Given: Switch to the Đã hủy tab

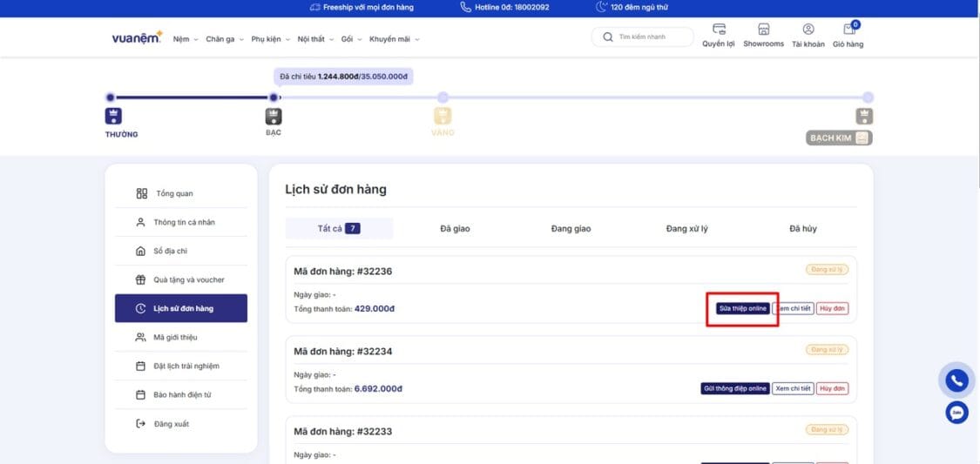Looking at the screenshot, I should tap(802, 229).
